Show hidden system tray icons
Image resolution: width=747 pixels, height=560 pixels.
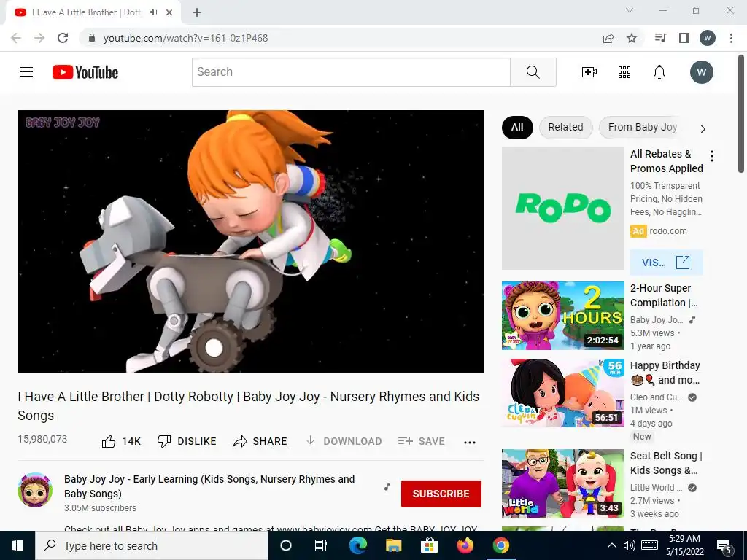(x=612, y=545)
